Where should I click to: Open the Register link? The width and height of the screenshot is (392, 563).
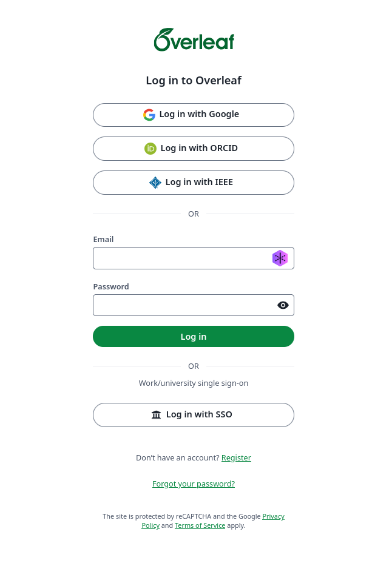click(236, 458)
